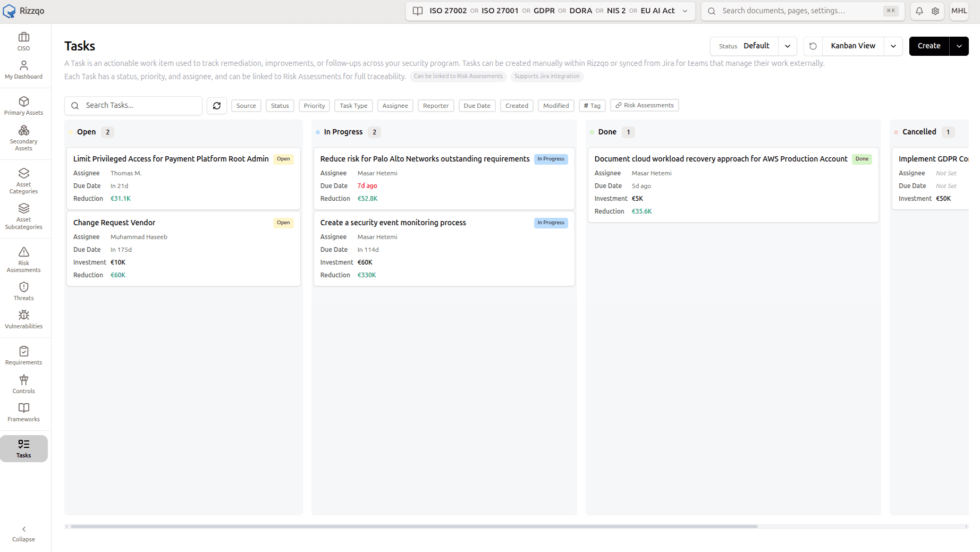
Task: Open the Status Default dropdown arrow
Action: [x=788, y=46]
